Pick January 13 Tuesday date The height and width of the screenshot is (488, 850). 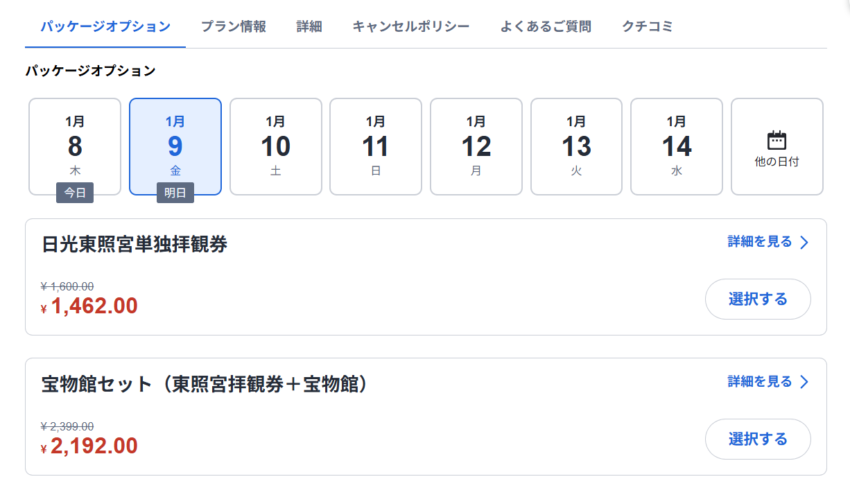576,146
